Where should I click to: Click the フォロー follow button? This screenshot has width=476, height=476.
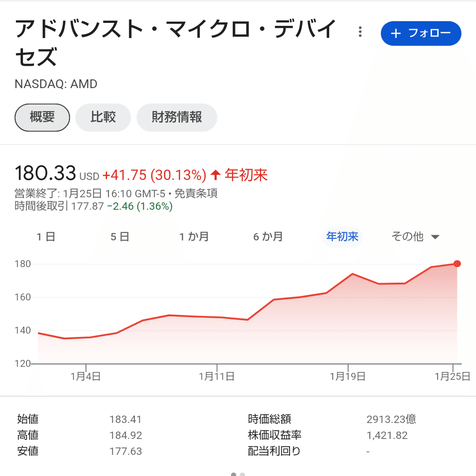(x=421, y=33)
